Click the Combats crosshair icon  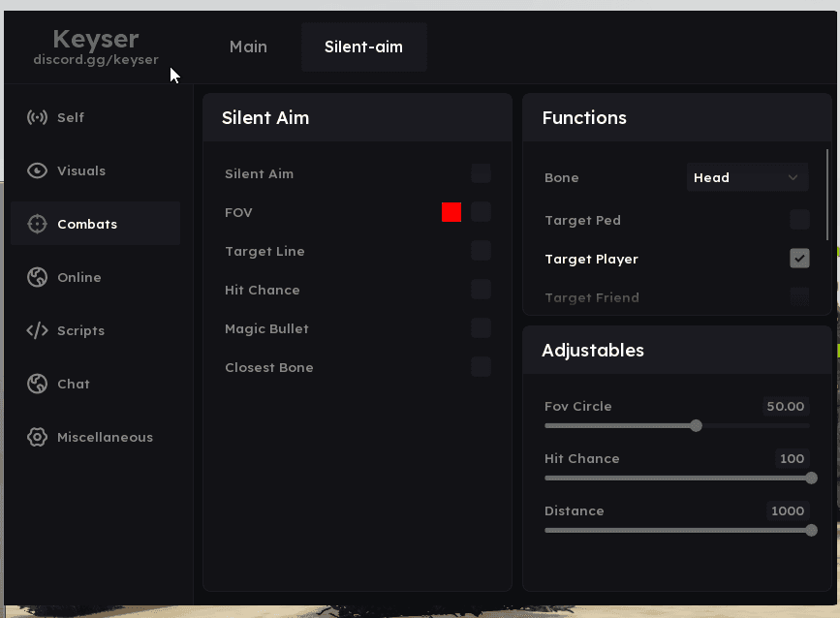pos(37,224)
